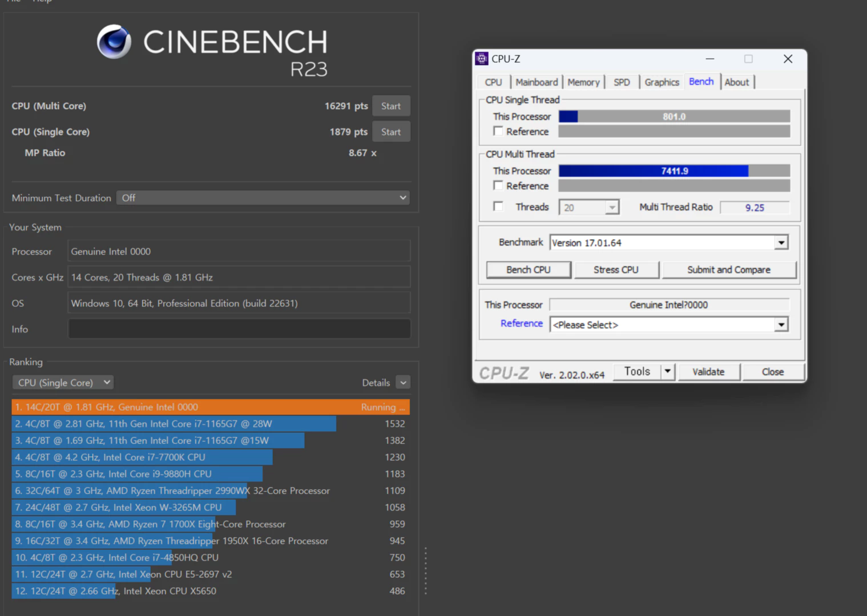867x616 pixels.
Task: Click the Processor field Genuine Intel 0000
Action: 239,252
